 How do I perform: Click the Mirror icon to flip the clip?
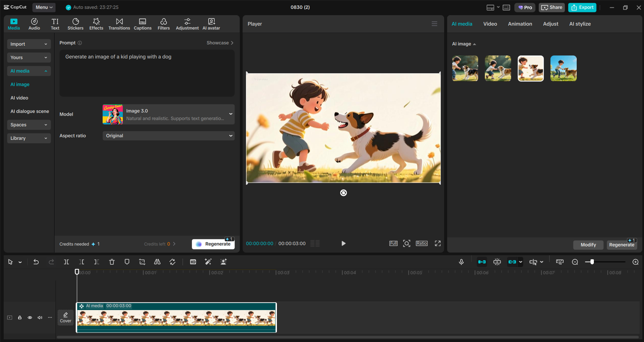point(157,262)
